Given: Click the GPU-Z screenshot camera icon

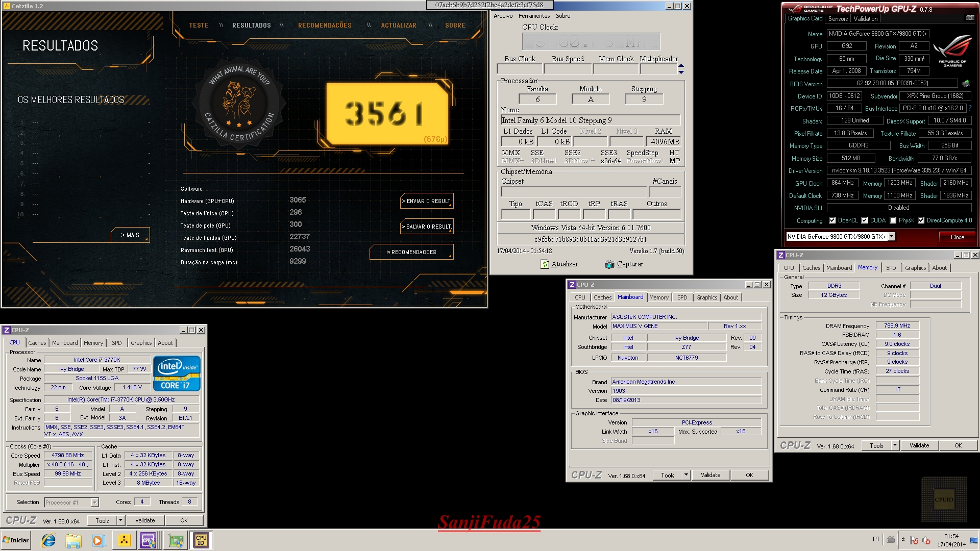Looking at the screenshot, I should tap(970, 18).
